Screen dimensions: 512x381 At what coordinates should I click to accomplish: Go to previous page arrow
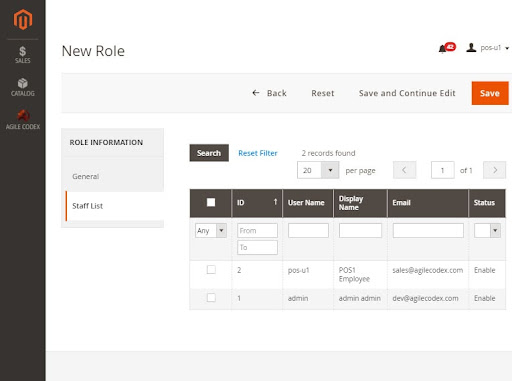[x=404, y=170]
